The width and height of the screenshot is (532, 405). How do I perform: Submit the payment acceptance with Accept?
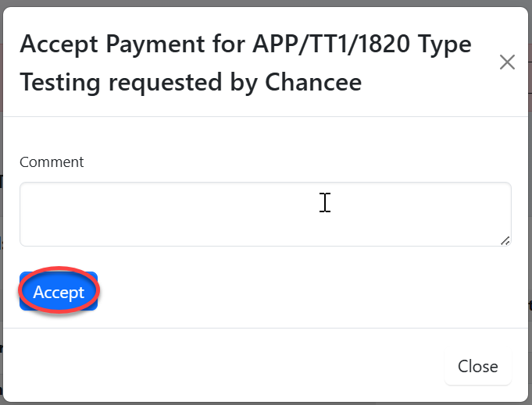(x=59, y=293)
